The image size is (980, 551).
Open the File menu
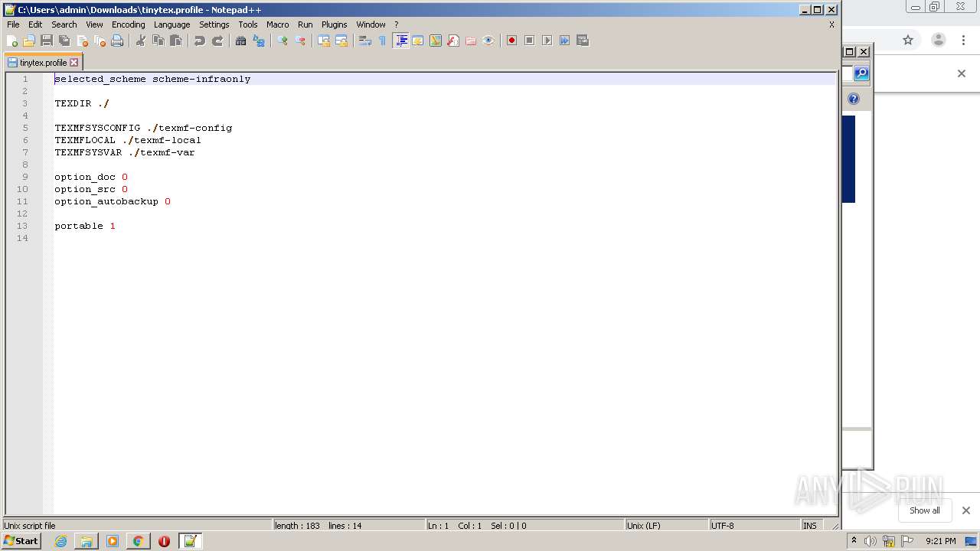(13, 24)
